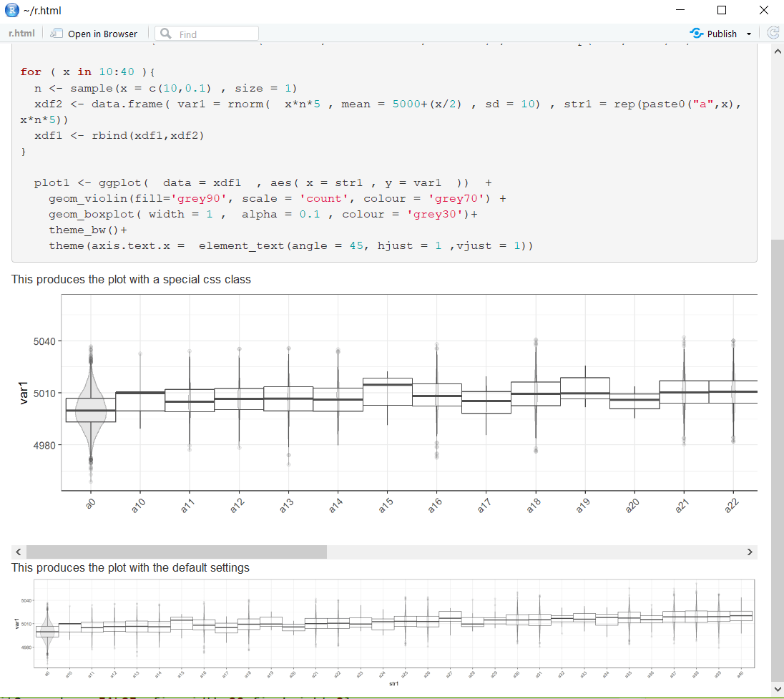Minimize the r.html preview window
The image size is (784, 699).
680,10
